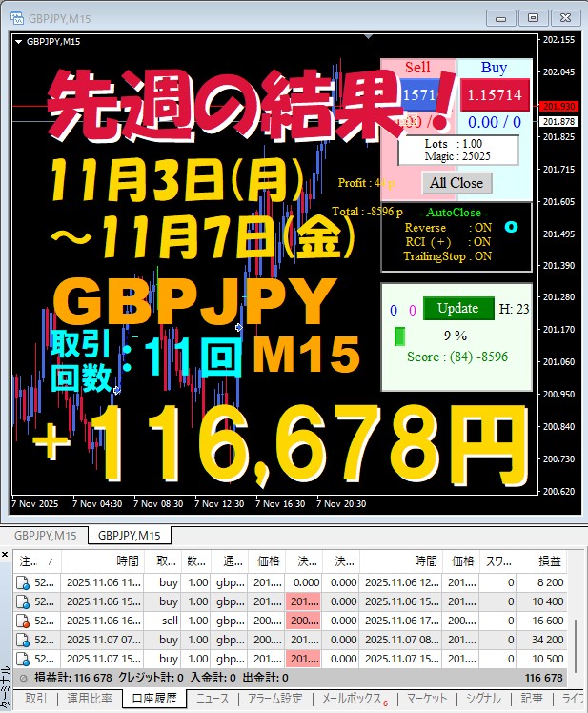The height and width of the screenshot is (713, 588).
Task: Click the All Close button
Action: [x=456, y=183]
